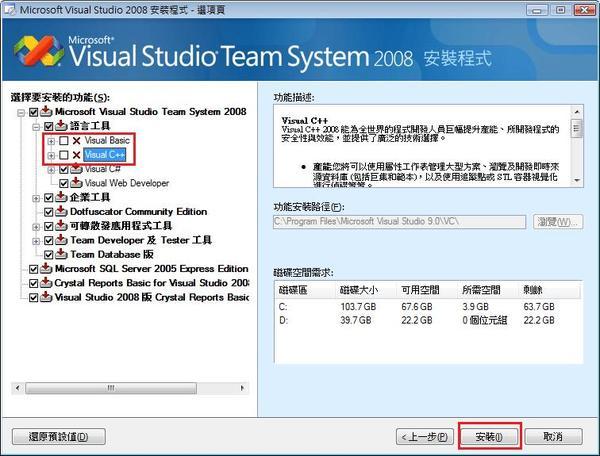The height and width of the screenshot is (456, 600).
Task: Expand Team Developer 及 Tester 工具 node
Action: [x=36, y=241]
